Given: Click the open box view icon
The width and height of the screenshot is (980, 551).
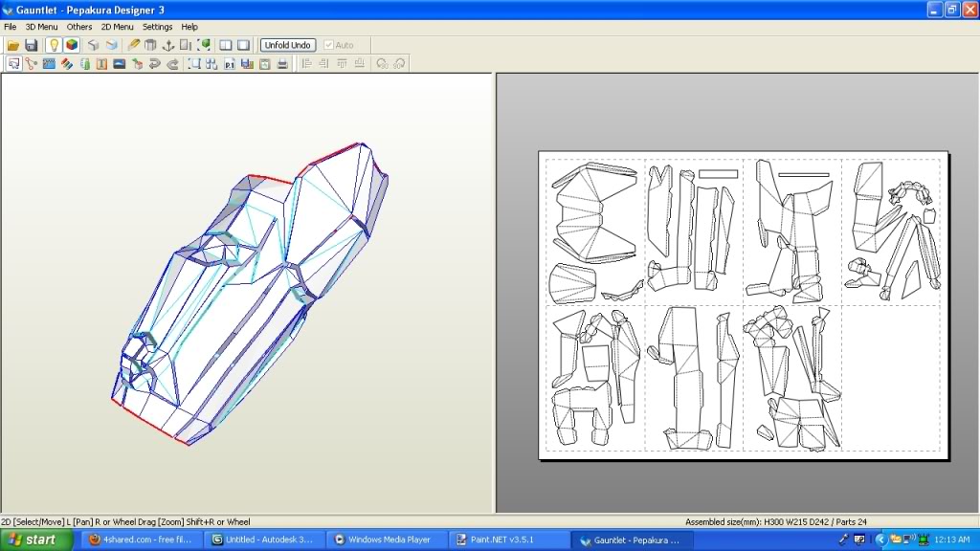Looking at the screenshot, I should pyautogui.click(x=111, y=45).
